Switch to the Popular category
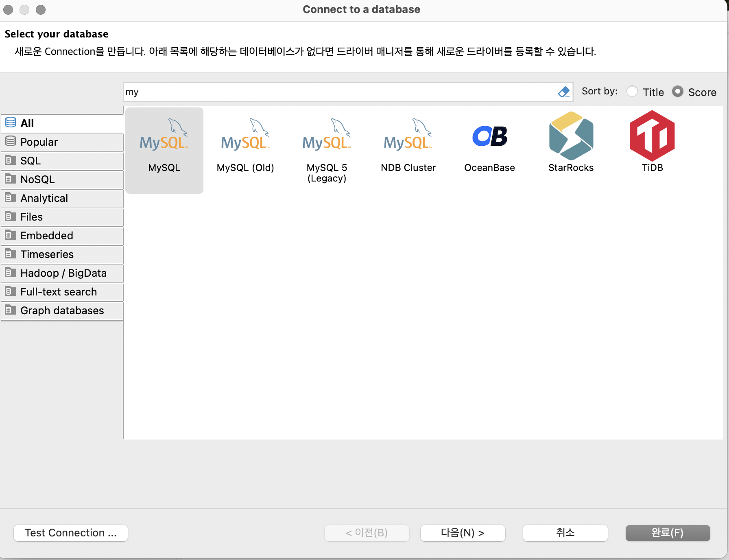 point(62,142)
